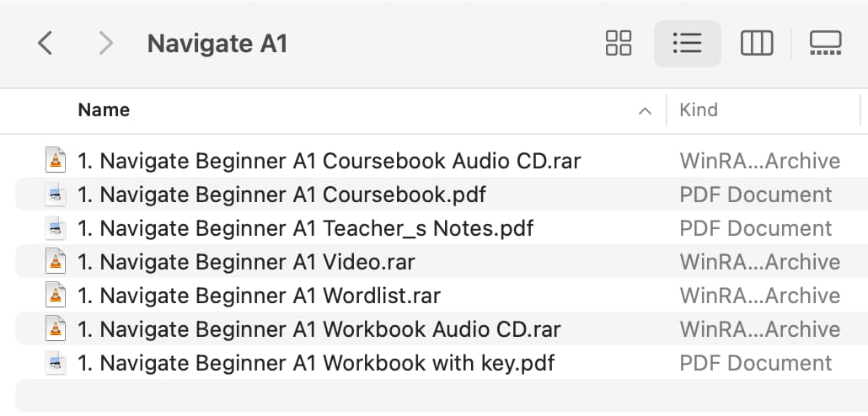Click Kind label of Video.rar row
This screenshot has height=416, width=868.
point(760,262)
